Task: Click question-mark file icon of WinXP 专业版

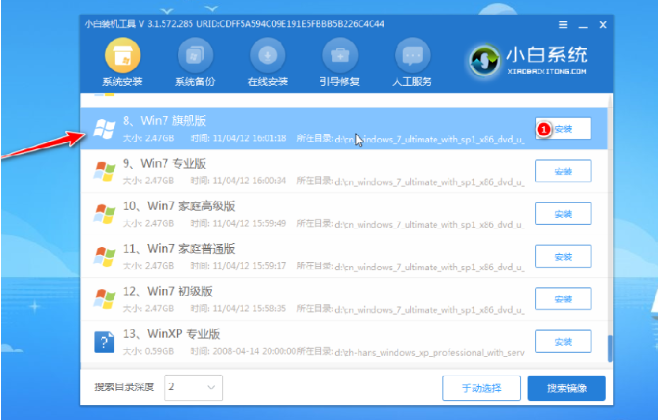Action: pyautogui.click(x=104, y=342)
